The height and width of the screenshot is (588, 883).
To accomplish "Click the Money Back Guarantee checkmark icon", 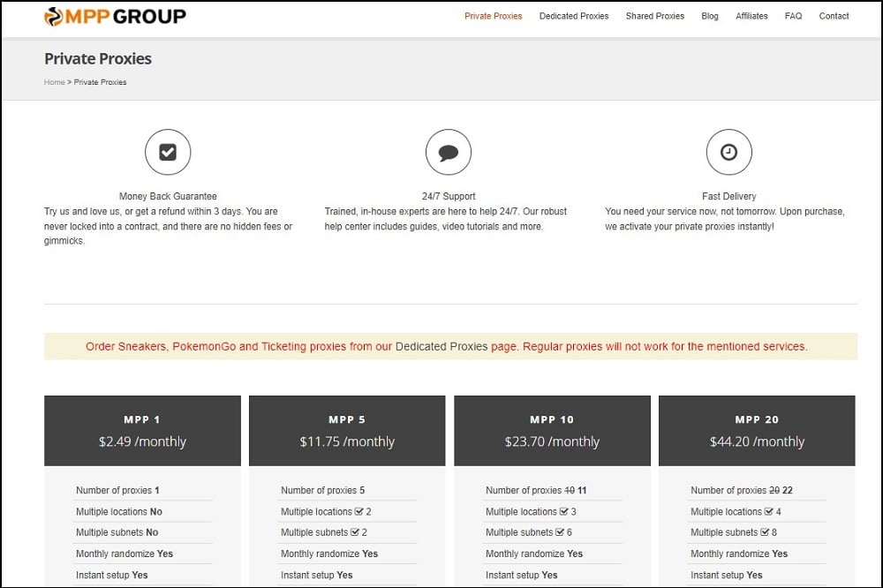I will (168, 152).
